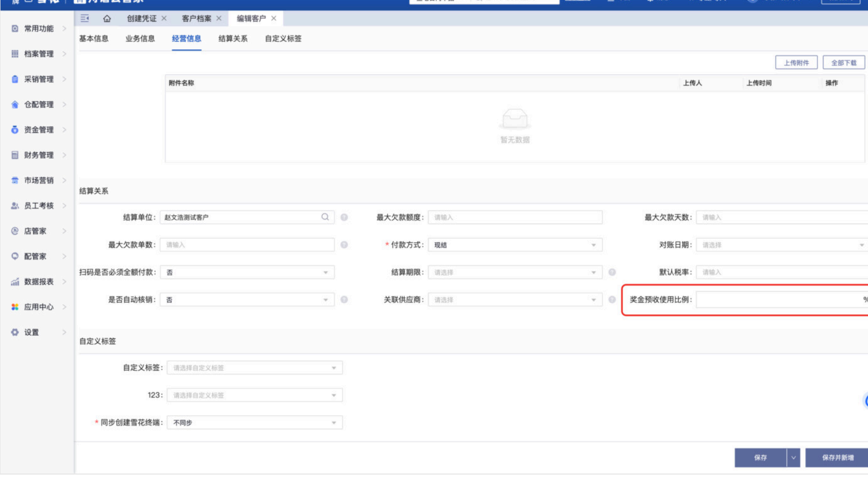Expand the save options arrow button
Screen dimensions: 868x478
click(793, 458)
